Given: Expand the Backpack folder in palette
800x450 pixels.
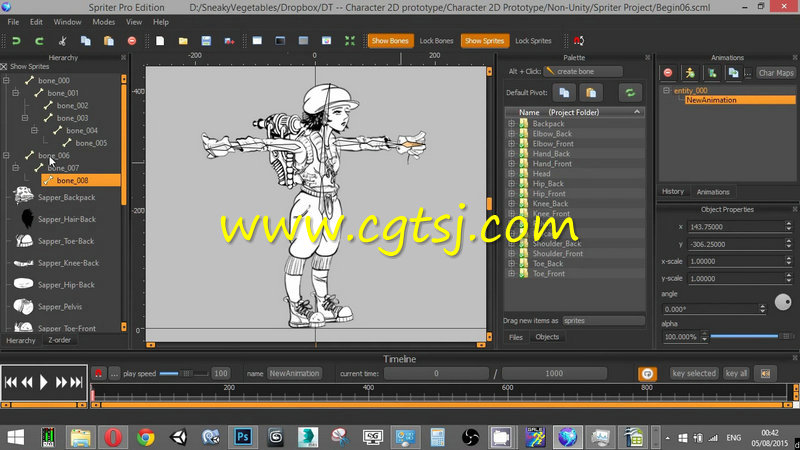Looking at the screenshot, I should click(x=511, y=123).
